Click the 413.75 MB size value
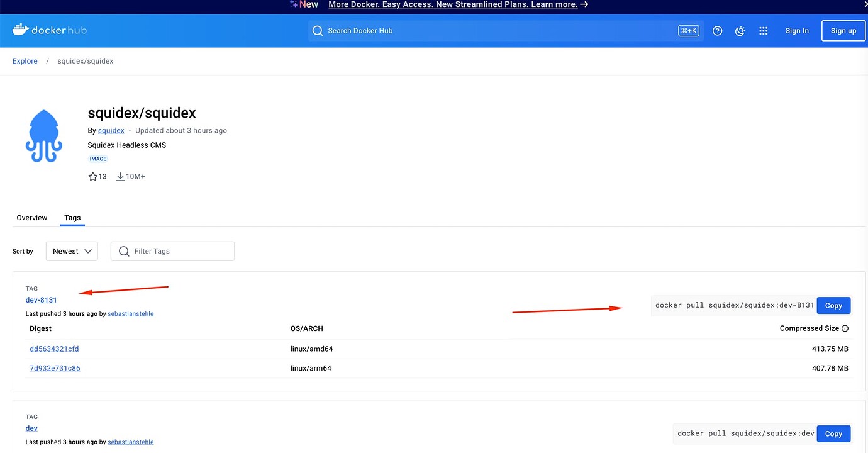 (x=830, y=349)
